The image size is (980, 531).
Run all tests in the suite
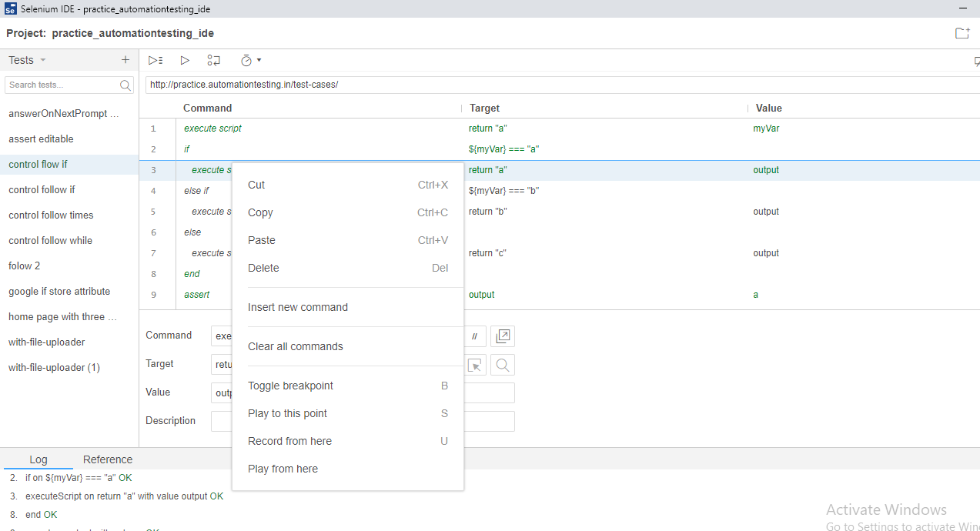pos(156,60)
